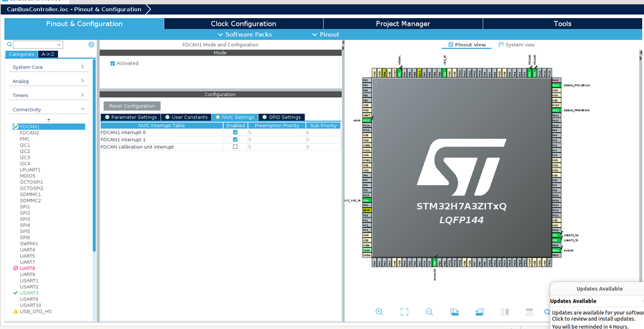Collapse the Connectivity category

point(49,109)
